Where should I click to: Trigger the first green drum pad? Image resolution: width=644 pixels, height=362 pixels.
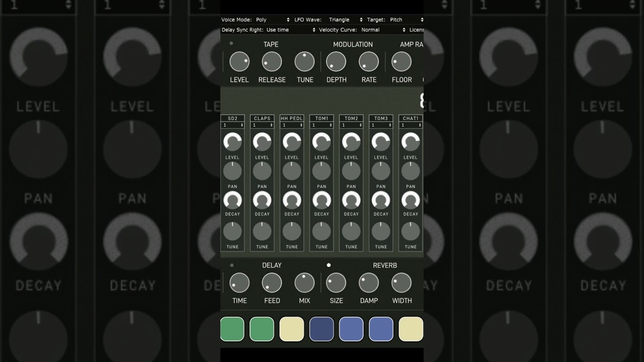point(232,329)
